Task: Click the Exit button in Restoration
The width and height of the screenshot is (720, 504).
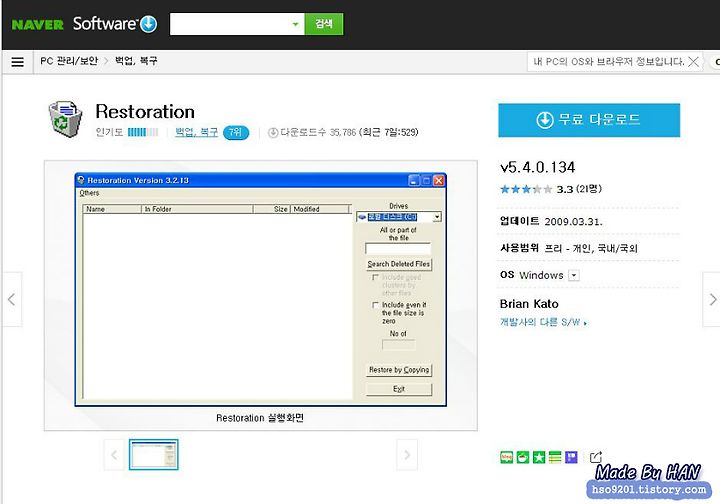Action: [399, 389]
